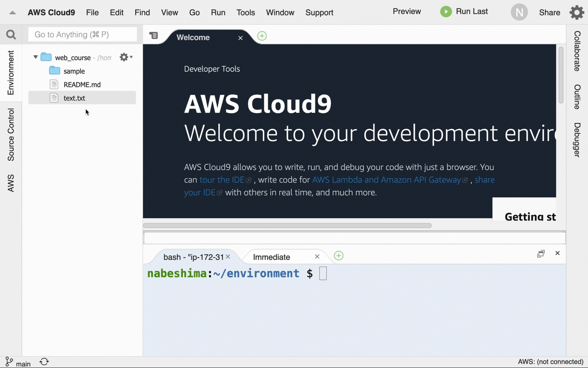Open the Go menu

tap(194, 12)
